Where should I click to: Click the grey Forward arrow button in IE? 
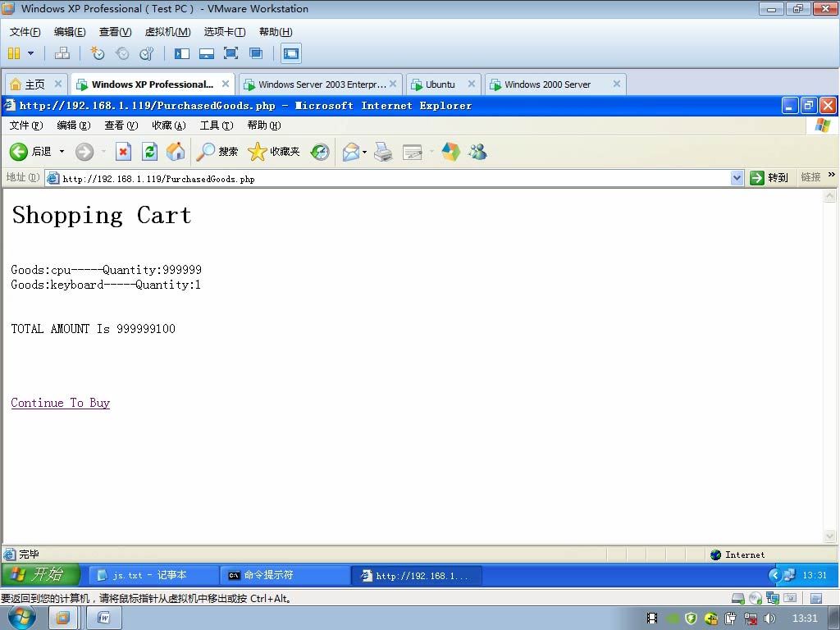pyautogui.click(x=84, y=152)
